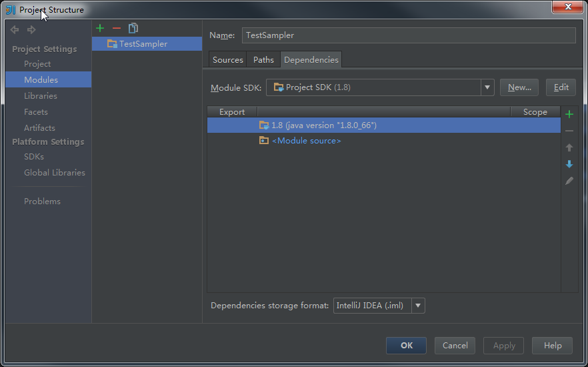The image size is (588, 367).
Task: Confirm with OK button
Action: 406,346
